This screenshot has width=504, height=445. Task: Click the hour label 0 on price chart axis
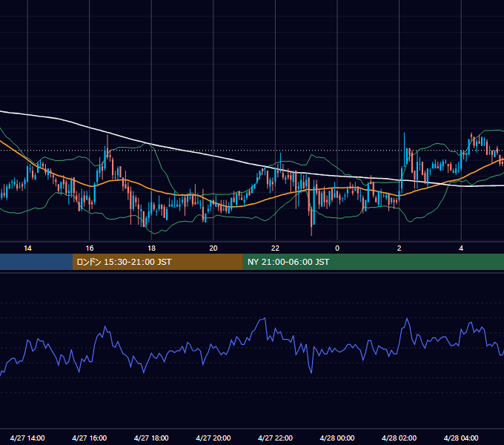pyautogui.click(x=337, y=248)
